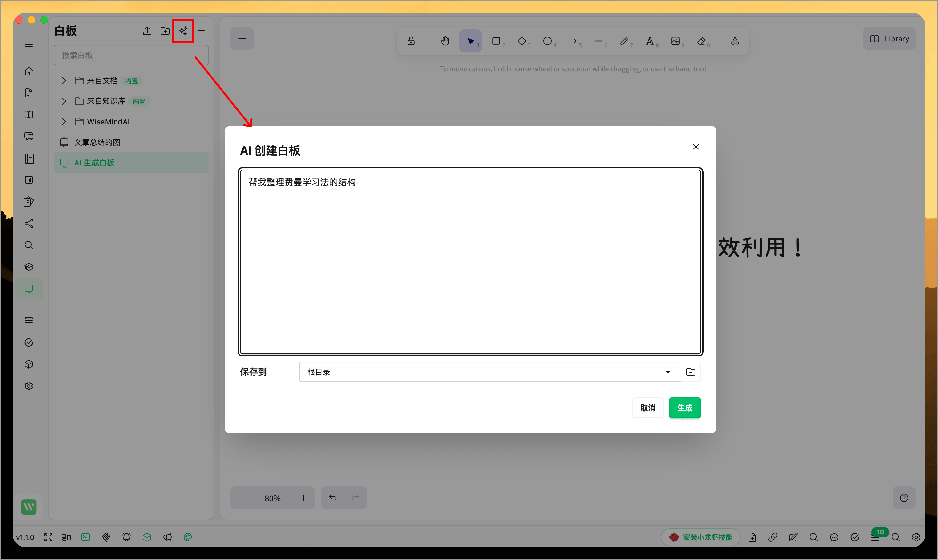Click the 搜索白板 search field
The width and height of the screenshot is (938, 560).
point(131,55)
